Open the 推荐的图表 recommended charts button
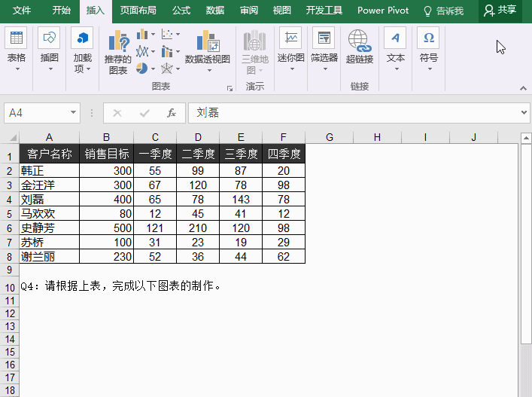Image resolution: width=532 pixels, height=397 pixels. click(x=118, y=51)
